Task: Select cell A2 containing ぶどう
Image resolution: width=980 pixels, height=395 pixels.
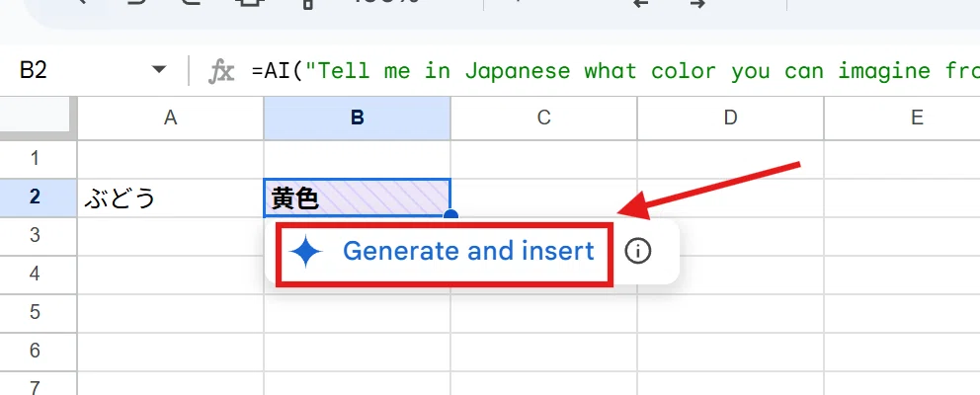Action: (x=170, y=198)
